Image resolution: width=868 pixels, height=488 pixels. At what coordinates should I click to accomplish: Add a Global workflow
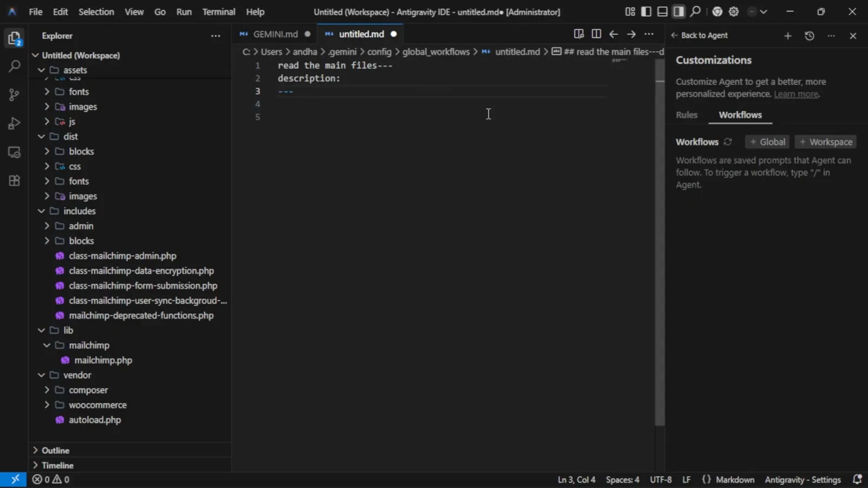(x=767, y=142)
